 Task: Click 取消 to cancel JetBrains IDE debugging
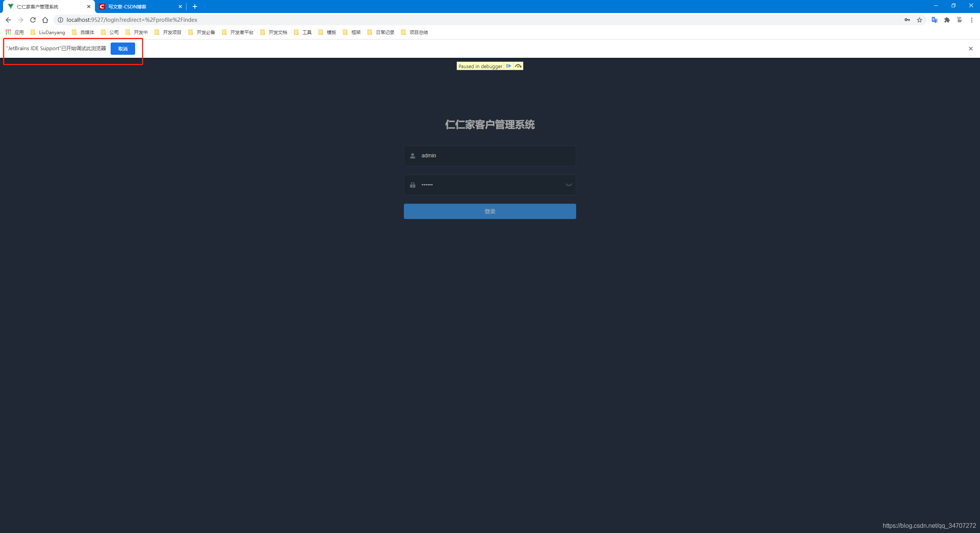[x=122, y=48]
